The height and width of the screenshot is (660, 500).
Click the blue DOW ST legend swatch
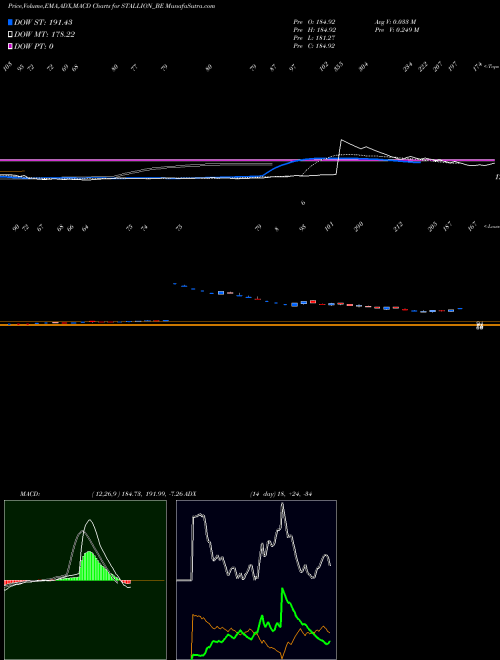10,22
